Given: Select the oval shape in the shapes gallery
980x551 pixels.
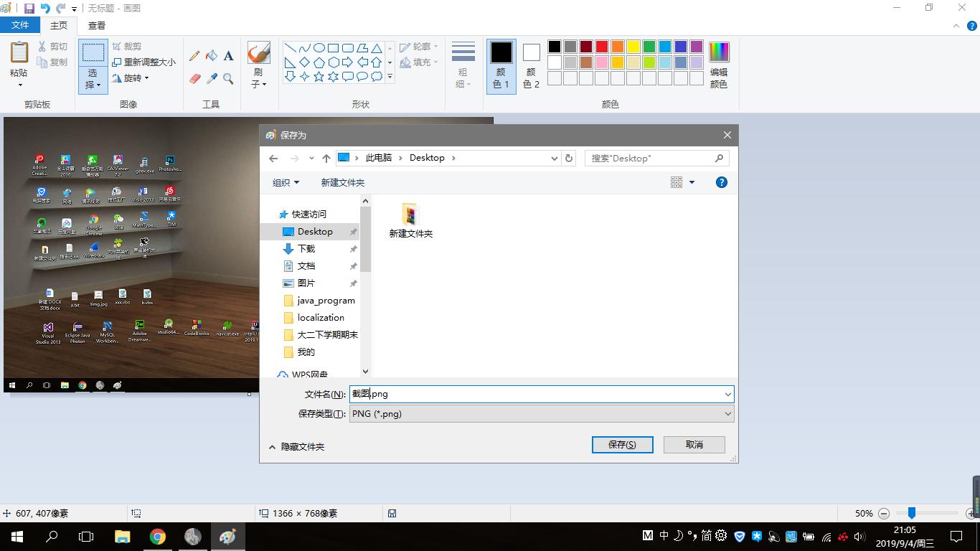Looking at the screenshot, I should click(x=319, y=47).
